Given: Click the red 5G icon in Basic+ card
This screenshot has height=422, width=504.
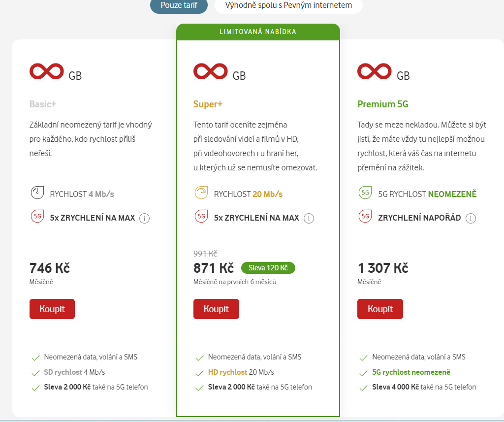Looking at the screenshot, I should click(37, 217).
